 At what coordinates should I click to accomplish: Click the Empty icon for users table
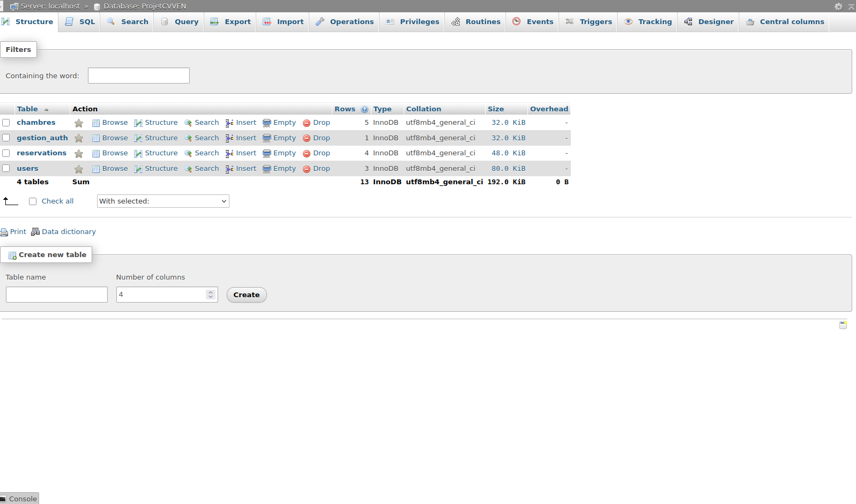pyautogui.click(x=267, y=169)
